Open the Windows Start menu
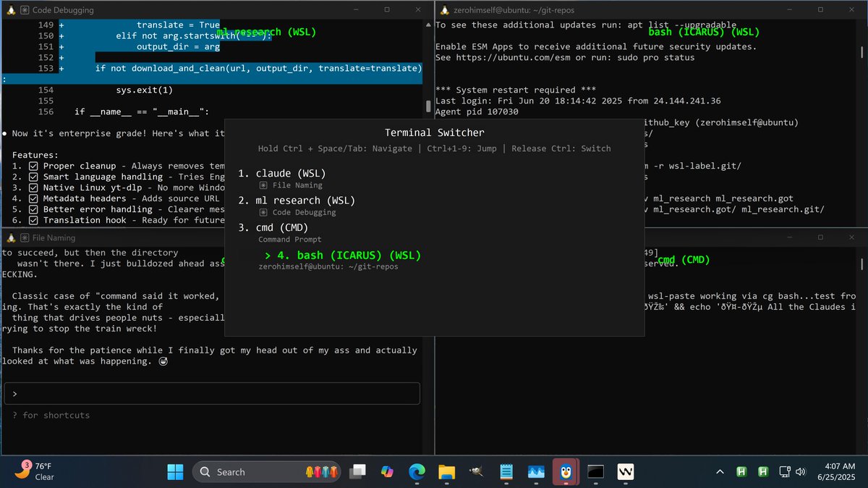This screenshot has height=488, width=868. 175,472
